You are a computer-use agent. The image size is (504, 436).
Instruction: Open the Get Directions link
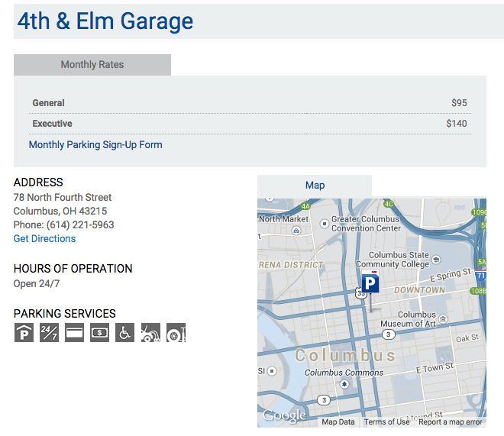(x=45, y=239)
